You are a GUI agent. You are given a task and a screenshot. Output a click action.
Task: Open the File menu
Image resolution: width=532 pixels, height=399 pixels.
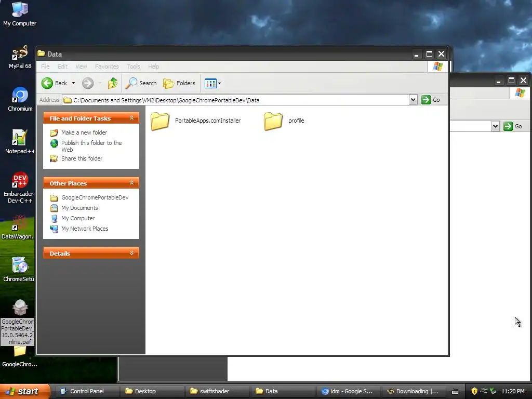(x=45, y=66)
